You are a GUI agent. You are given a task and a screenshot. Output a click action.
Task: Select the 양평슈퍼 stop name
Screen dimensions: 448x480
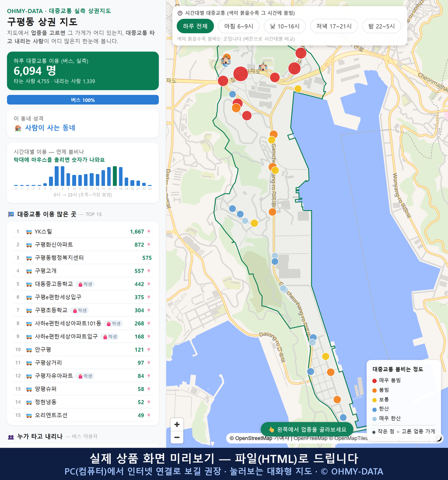(x=45, y=389)
